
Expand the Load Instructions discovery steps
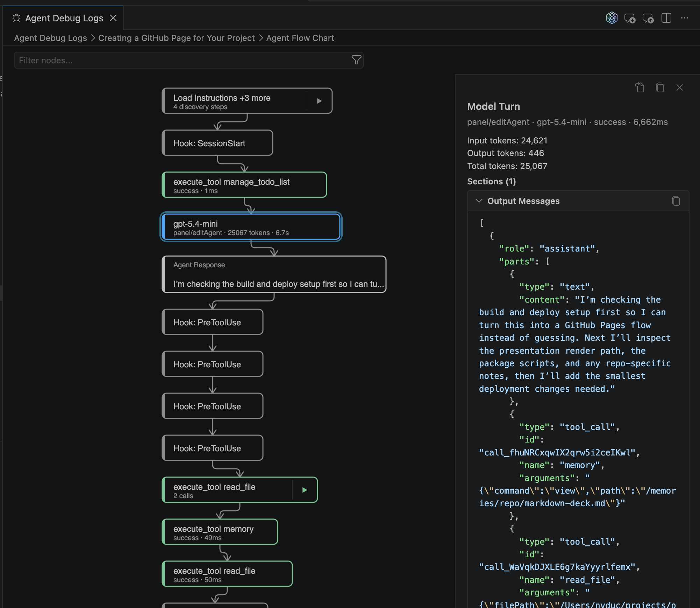click(x=319, y=101)
